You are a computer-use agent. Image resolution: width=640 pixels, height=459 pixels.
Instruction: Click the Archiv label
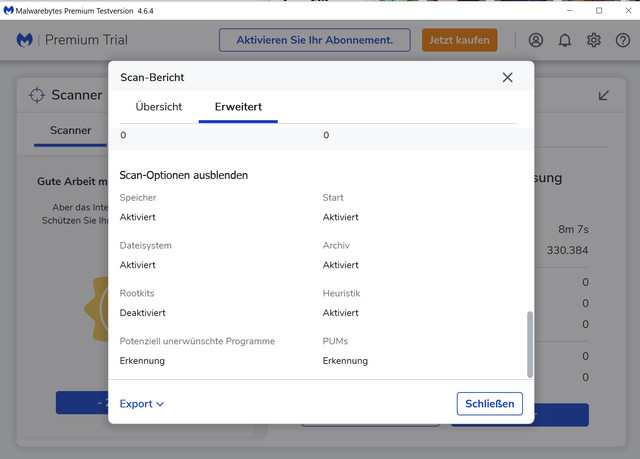pos(336,246)
